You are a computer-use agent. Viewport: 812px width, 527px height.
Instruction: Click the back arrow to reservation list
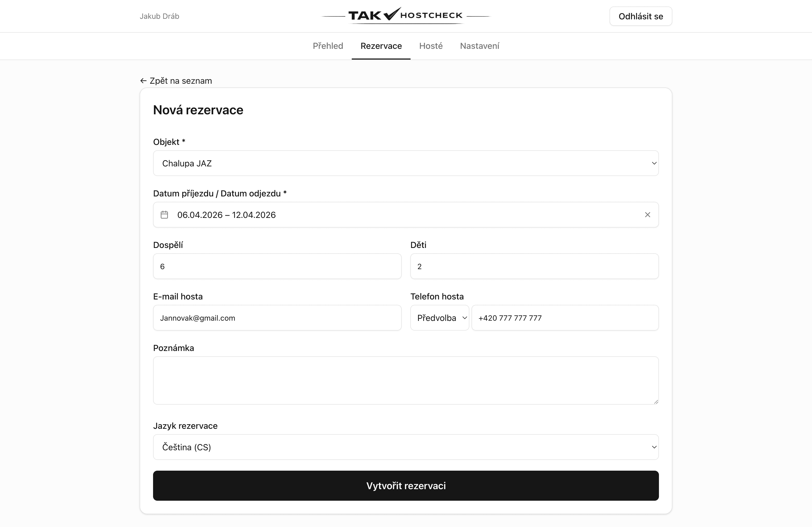pyautogui.click(x=143, y=81)
